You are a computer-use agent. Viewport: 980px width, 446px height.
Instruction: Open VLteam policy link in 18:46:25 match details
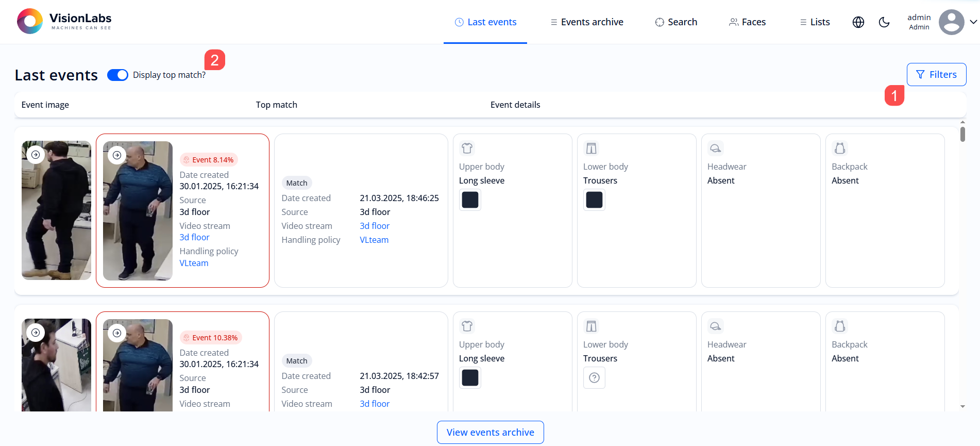pos(374,240)
